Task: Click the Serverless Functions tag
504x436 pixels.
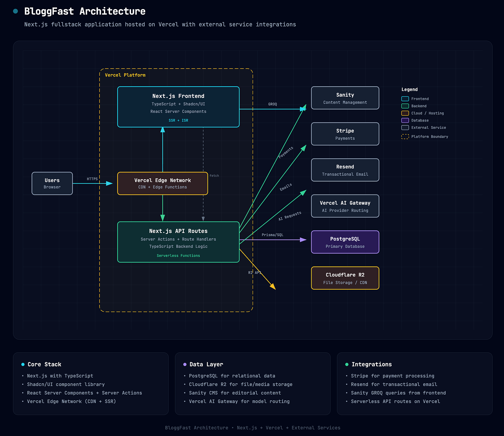Action: [178, 256]
